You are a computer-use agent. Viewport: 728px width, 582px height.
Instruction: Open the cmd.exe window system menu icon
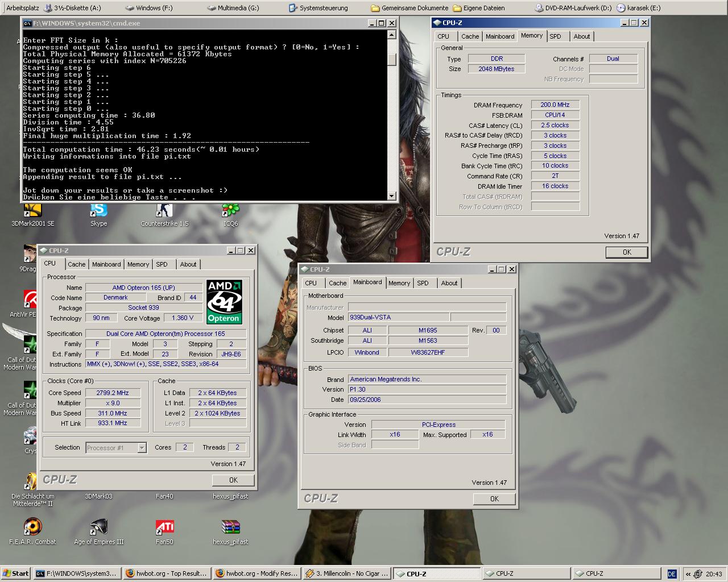(27, 23)
